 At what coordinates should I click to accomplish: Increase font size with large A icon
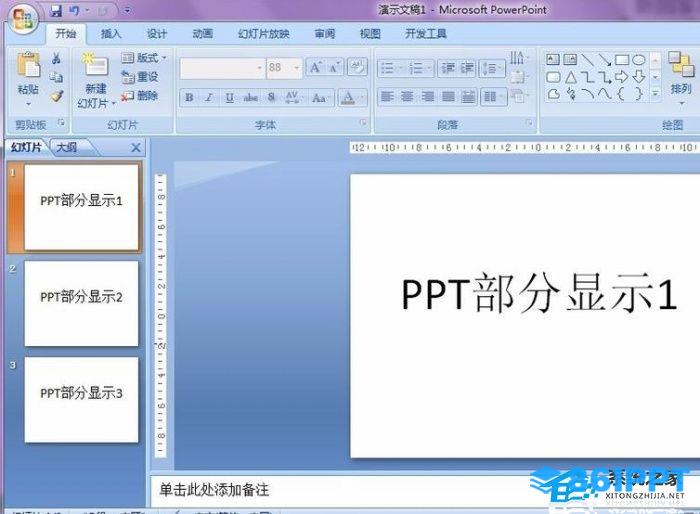click(x=316, y=67)
